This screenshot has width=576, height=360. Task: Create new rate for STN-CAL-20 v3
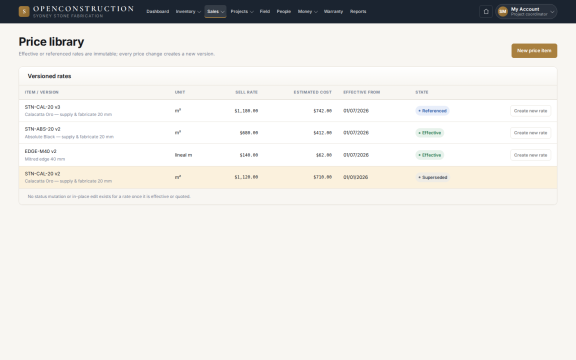[x=530, y=111]
